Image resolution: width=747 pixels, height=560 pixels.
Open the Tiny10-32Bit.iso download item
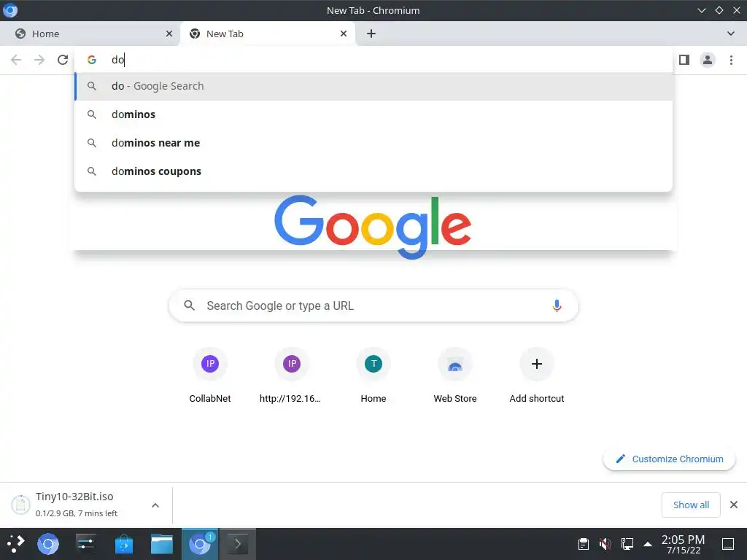coord(76,505)
